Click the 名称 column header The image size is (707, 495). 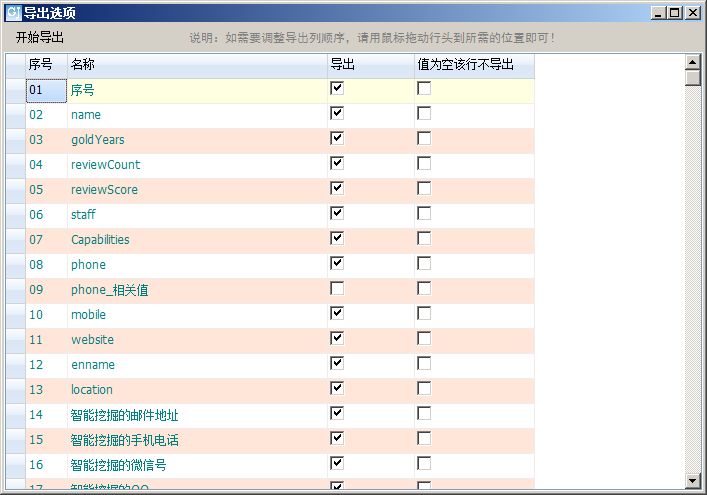point(196,65)
